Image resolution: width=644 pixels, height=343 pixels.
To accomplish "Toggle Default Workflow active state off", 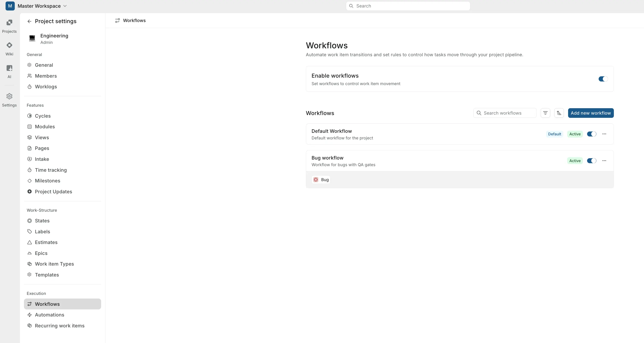I will click(x=591, y=134).
